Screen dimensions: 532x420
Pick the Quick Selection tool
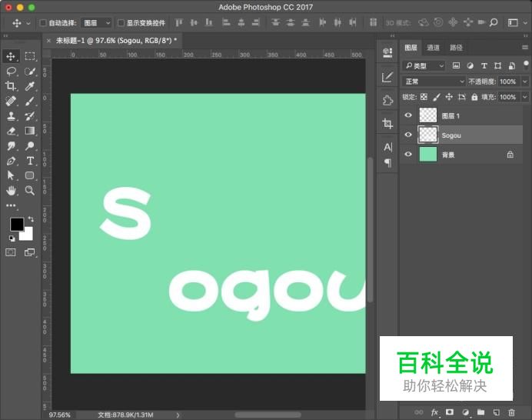[30, 72]
